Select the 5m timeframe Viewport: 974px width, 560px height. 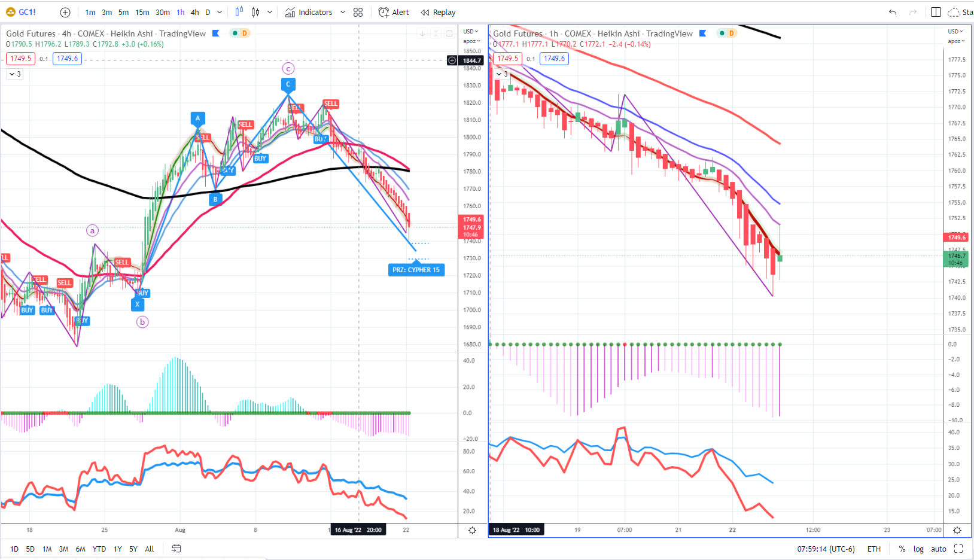pos(123,12)
